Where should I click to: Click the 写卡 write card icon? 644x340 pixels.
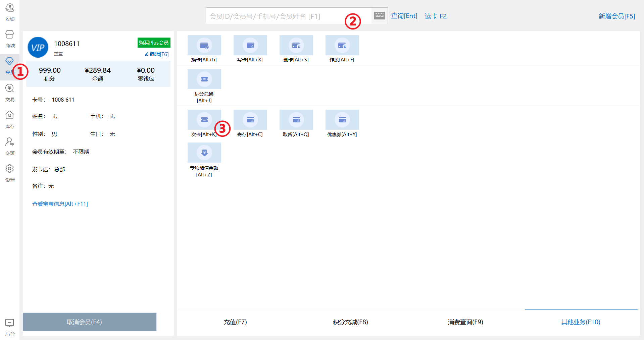pos(250,46)
